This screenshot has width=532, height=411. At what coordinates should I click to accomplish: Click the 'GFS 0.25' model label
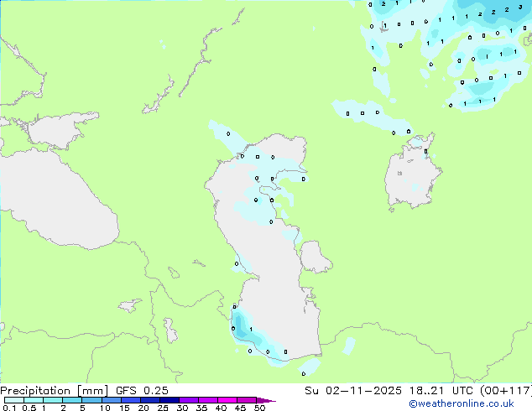[142, 391]
